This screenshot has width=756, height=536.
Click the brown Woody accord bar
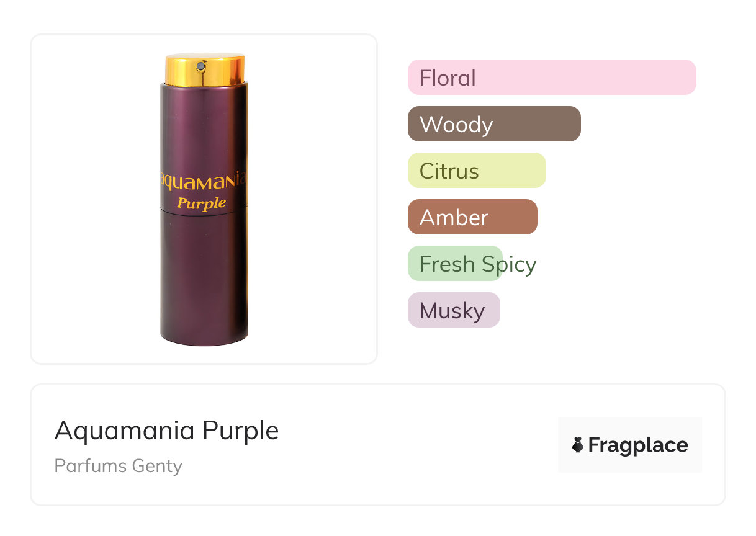pyautogui.click(x=493, y=124)
